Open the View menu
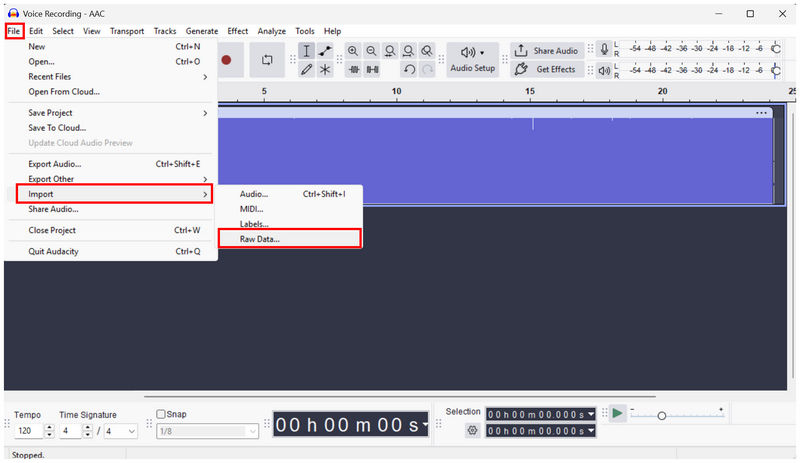 point(92,31)
